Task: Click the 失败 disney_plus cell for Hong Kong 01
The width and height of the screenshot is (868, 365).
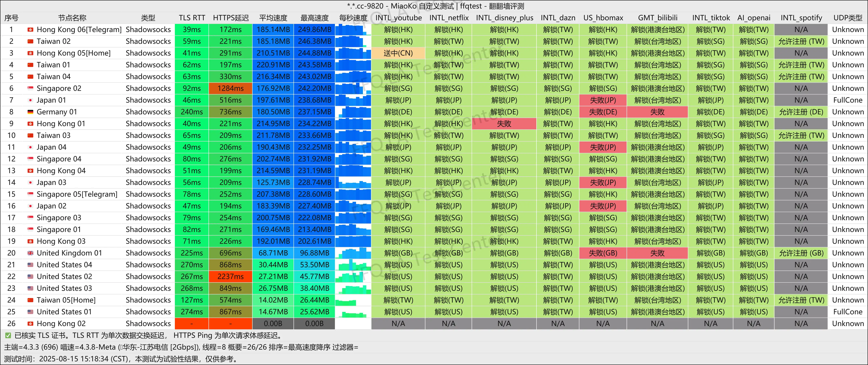Action: (504, 124)
